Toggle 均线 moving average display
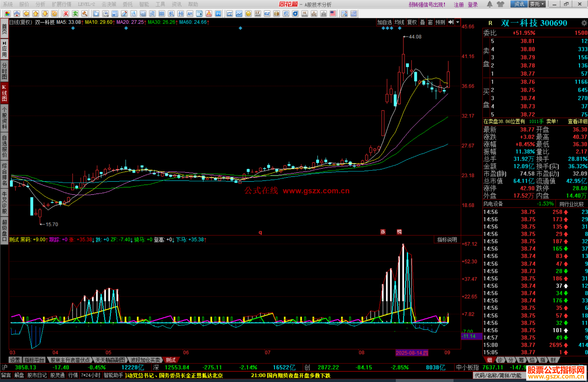Image resolution: width=588 pixels, height=382 pixels. click(399, 22)
